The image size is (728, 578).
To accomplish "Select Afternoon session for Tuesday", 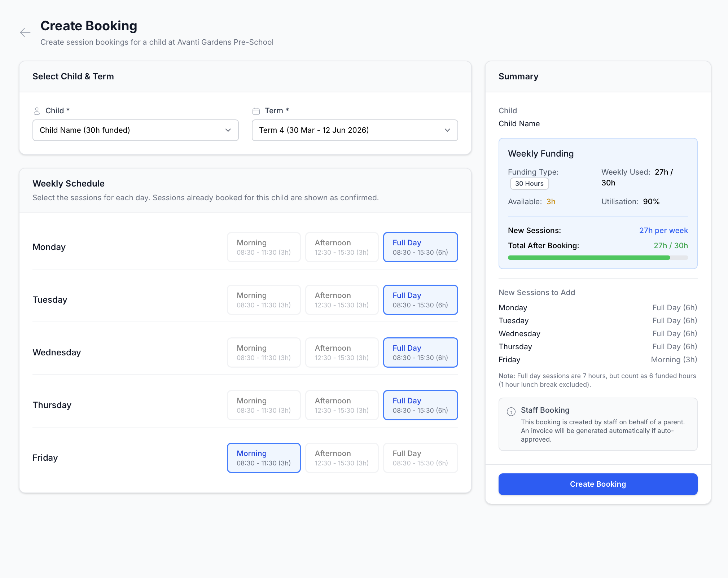I will [x=342, y=300].
